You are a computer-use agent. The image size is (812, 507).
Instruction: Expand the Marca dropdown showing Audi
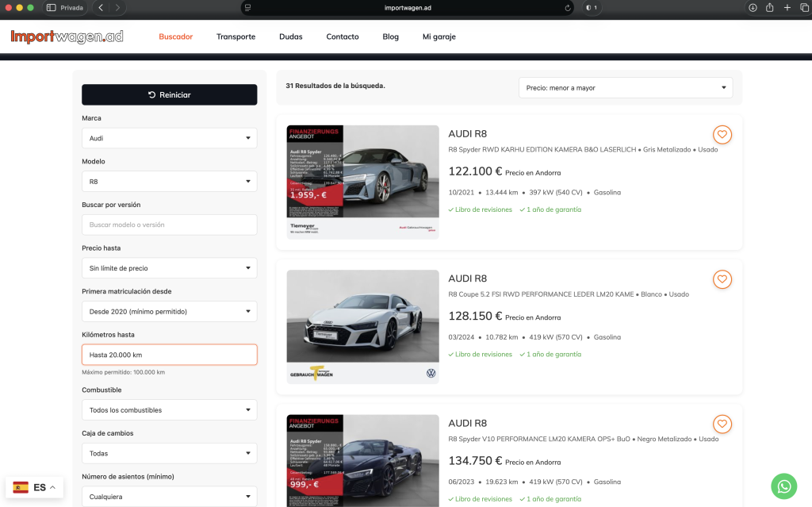point(169,138)
